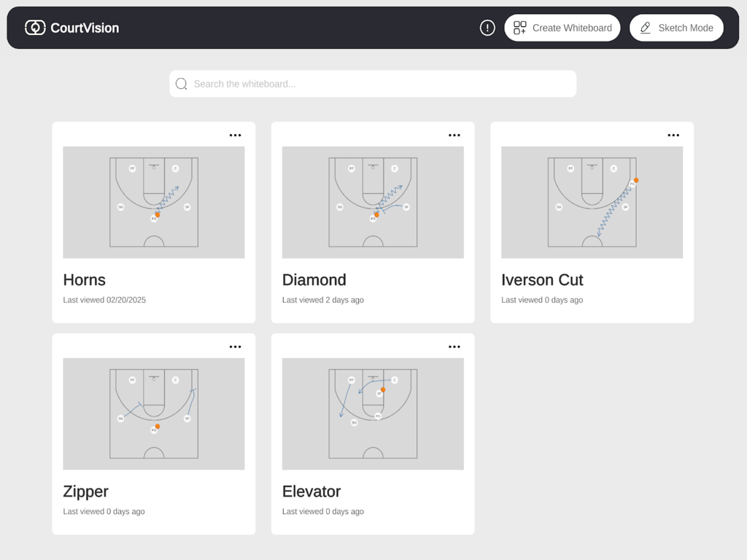
Task: Click the Horns play diagram thumbnail
Action: (153, 202)
